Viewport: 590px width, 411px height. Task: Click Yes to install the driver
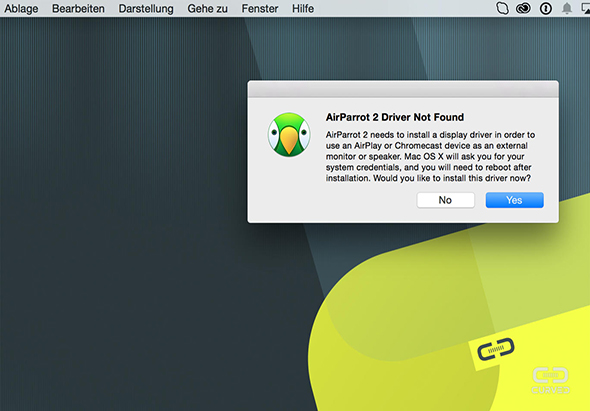tap(514, 200)
